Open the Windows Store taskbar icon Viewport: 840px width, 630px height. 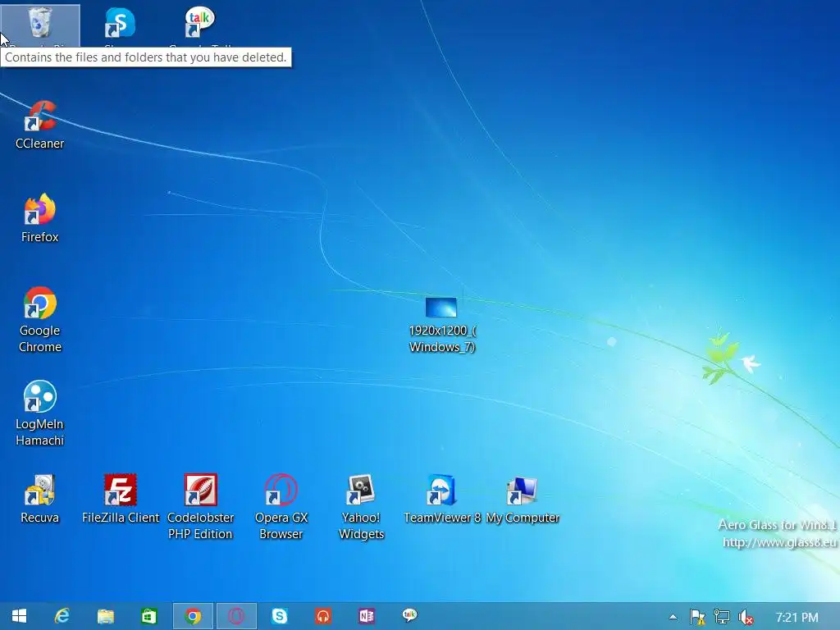coord(149,616)
